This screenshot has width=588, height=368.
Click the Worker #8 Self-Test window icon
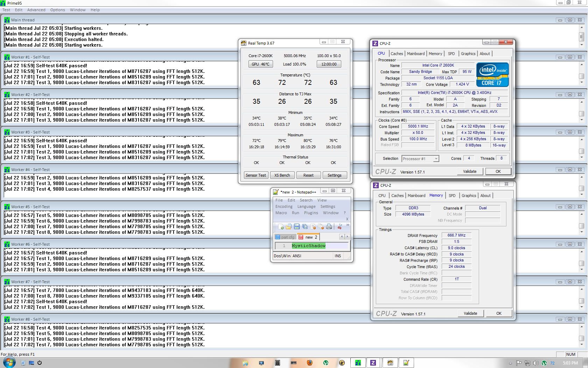pos(7,319)
